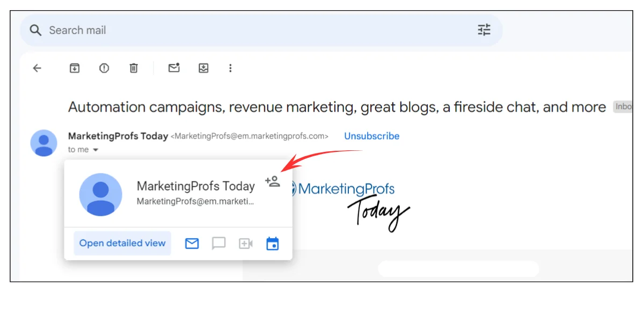Viewport: 644px width, 322px height.
Task: Click the MarketingProfs Today name in contact card
Action: click(x=196, y=186)
